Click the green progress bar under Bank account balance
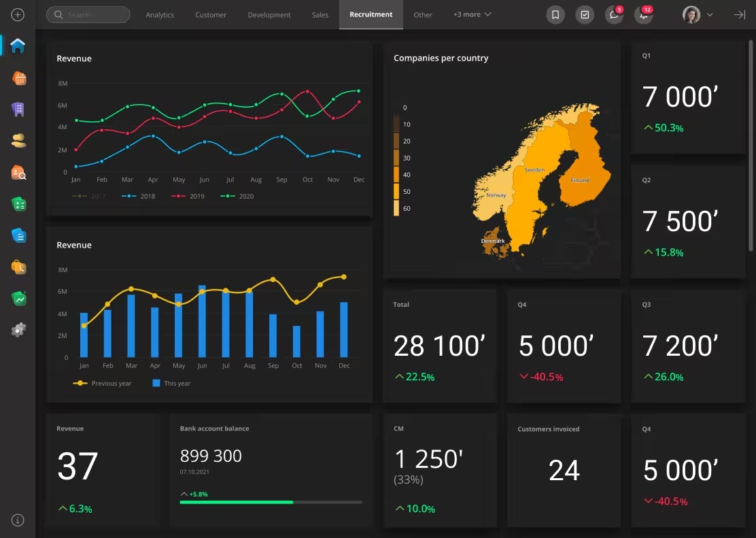 pos(236,503)
